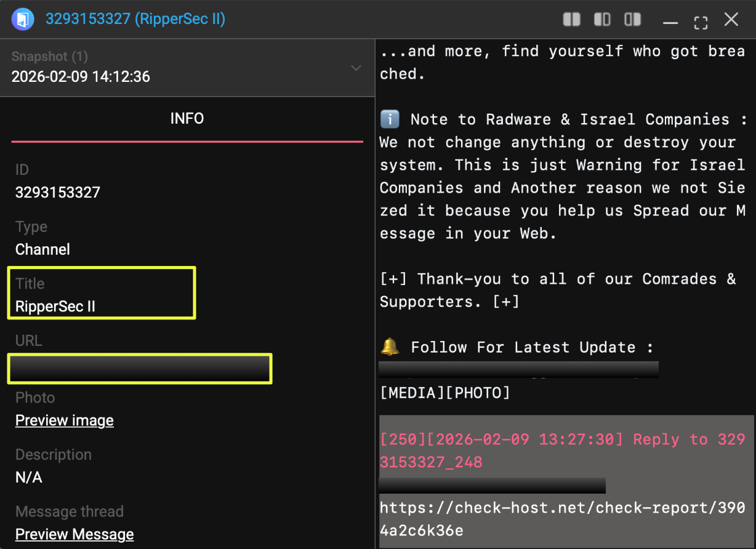Switch to right-panel-only layout icon
This screenshot has width=756, height=549.
pyautogui.click(x=632, y=20)
